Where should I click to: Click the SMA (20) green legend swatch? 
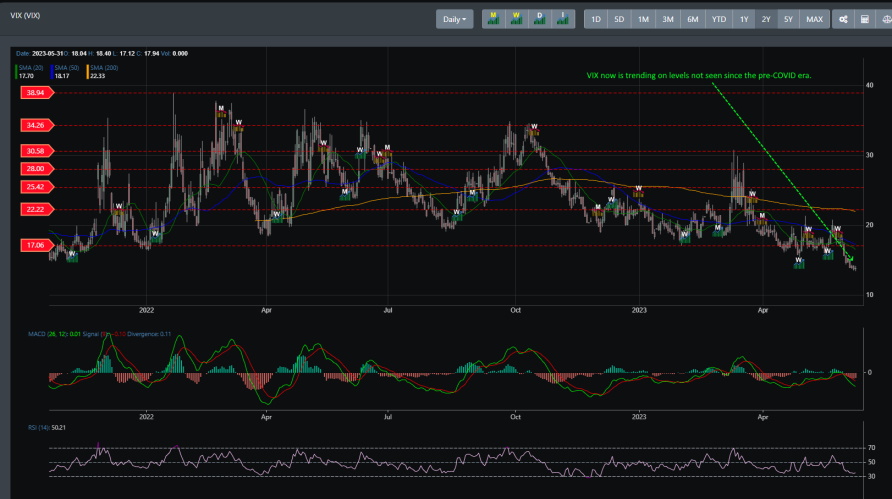click(x=17, y=71)
